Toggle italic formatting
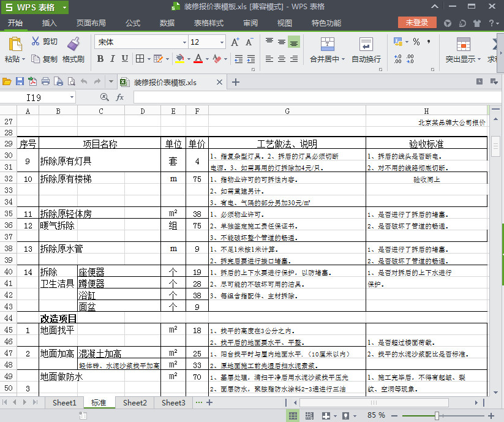Screen dimensions: 504x422 (112, 59)
